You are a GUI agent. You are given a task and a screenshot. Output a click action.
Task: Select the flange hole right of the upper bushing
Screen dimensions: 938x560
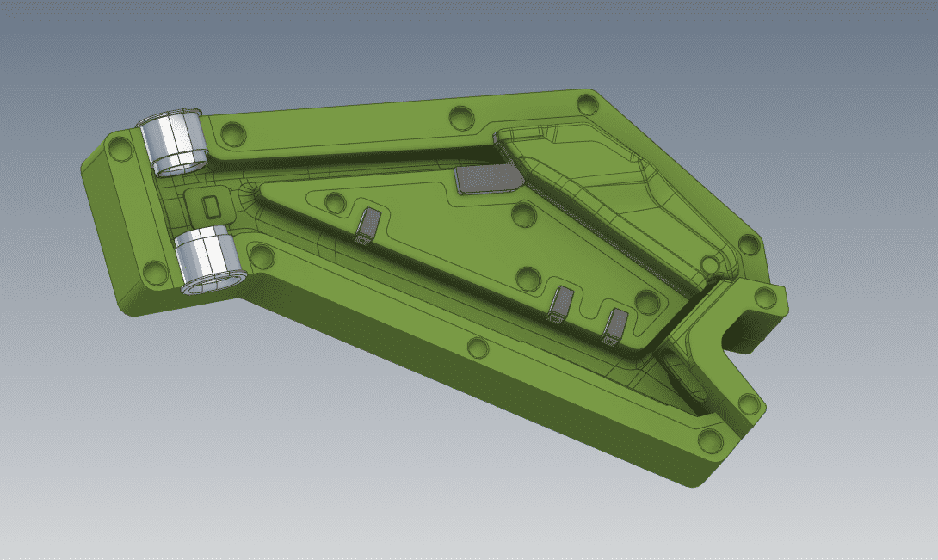[232, 134]
